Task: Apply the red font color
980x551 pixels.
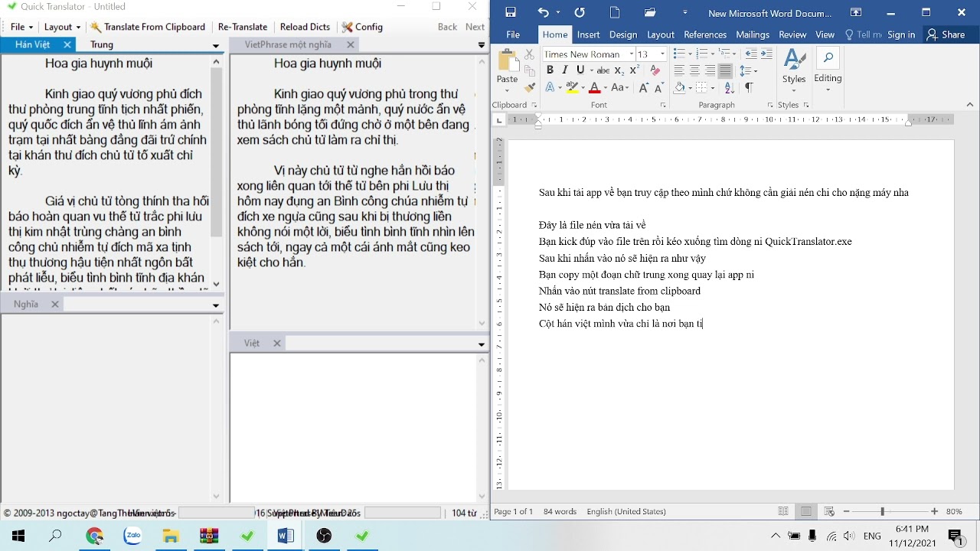Action: pos(594,87)
